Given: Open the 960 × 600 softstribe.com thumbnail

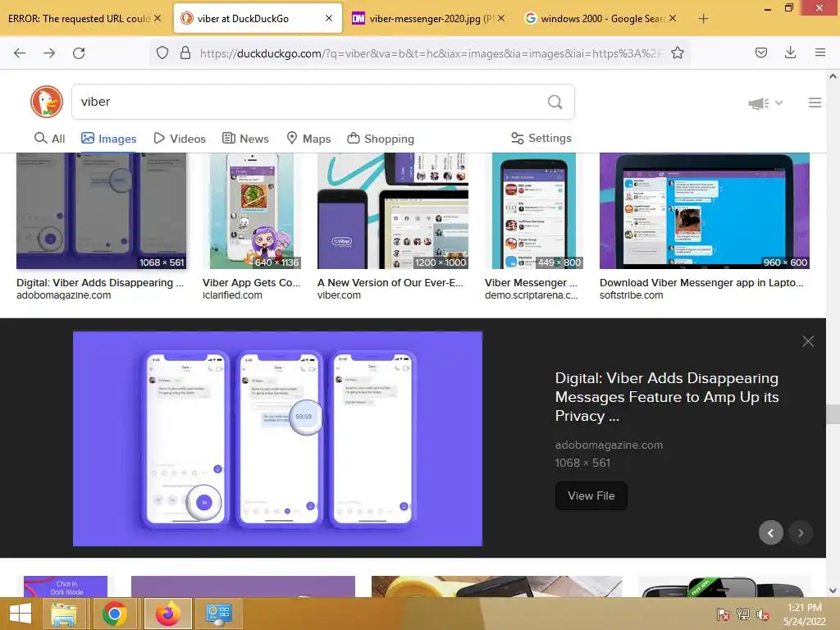Looking at the screenshot, I should coord(705,211).
